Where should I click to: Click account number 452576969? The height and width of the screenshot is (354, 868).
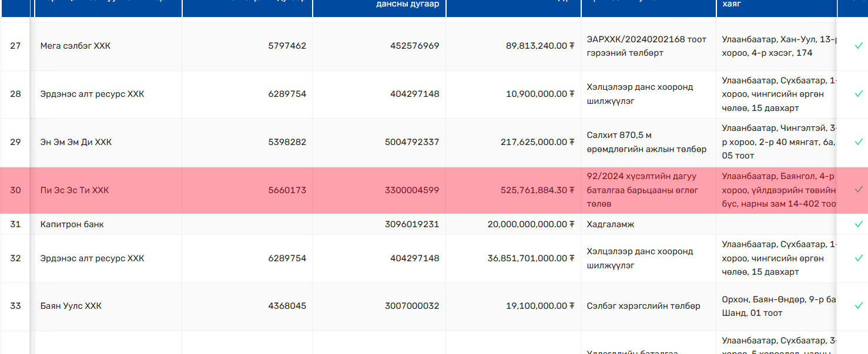click(414, 46)
